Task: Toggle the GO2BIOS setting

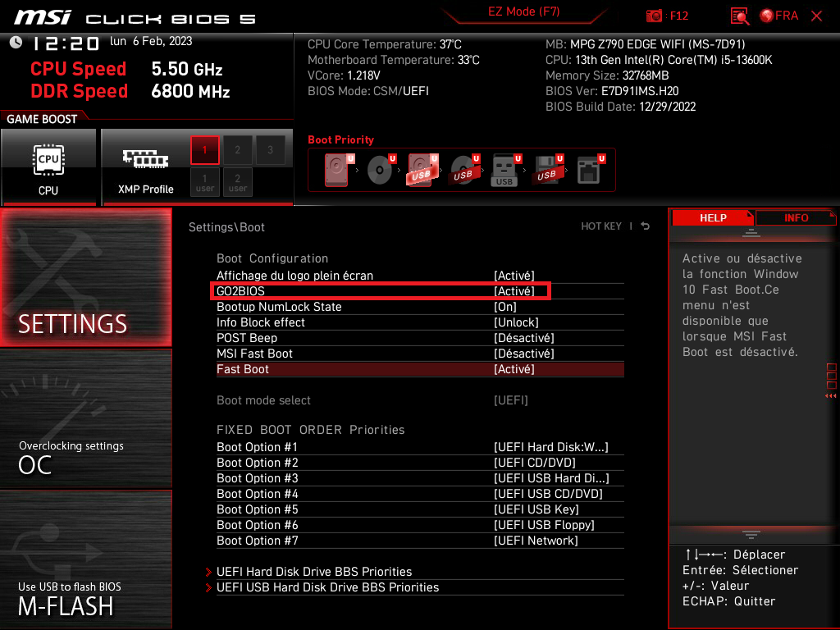Action: [420, 291]
